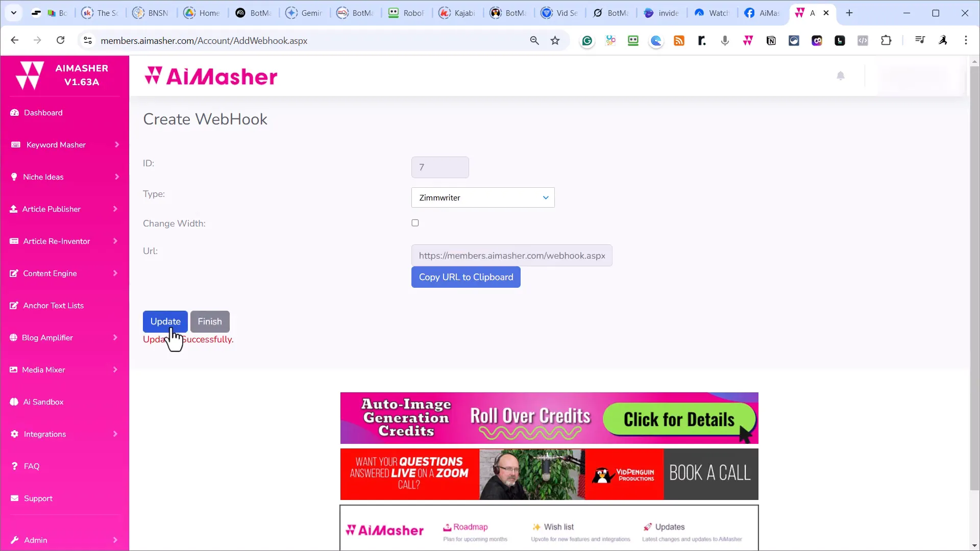
Task: Switch to the Gemini browser tab
Action: (304, 13)
